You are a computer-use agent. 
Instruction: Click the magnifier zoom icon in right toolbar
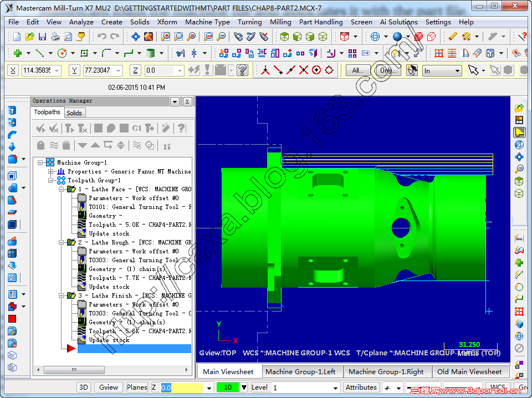coord(519,169)
